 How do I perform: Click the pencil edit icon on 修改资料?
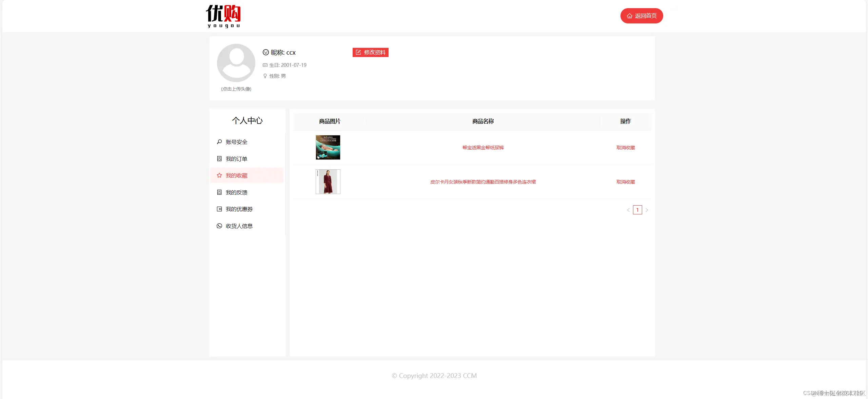click(x=358, y=52)
